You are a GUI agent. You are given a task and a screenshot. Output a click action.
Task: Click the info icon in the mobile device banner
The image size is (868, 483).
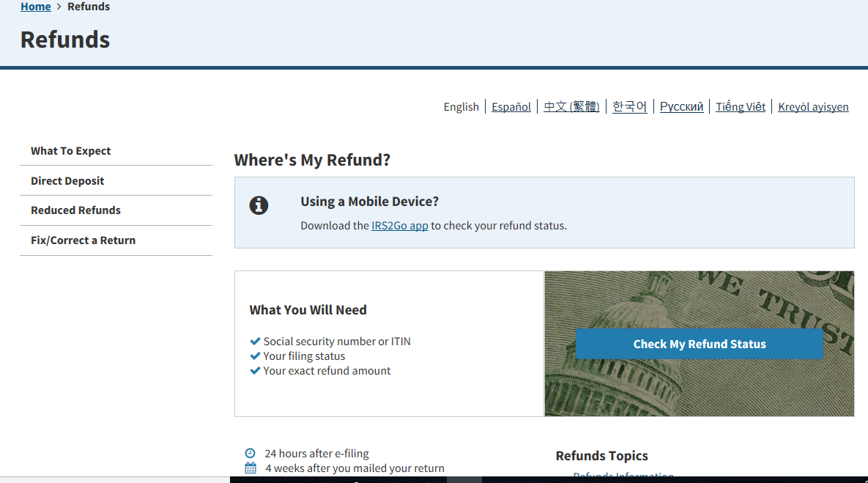click(259, 205)
